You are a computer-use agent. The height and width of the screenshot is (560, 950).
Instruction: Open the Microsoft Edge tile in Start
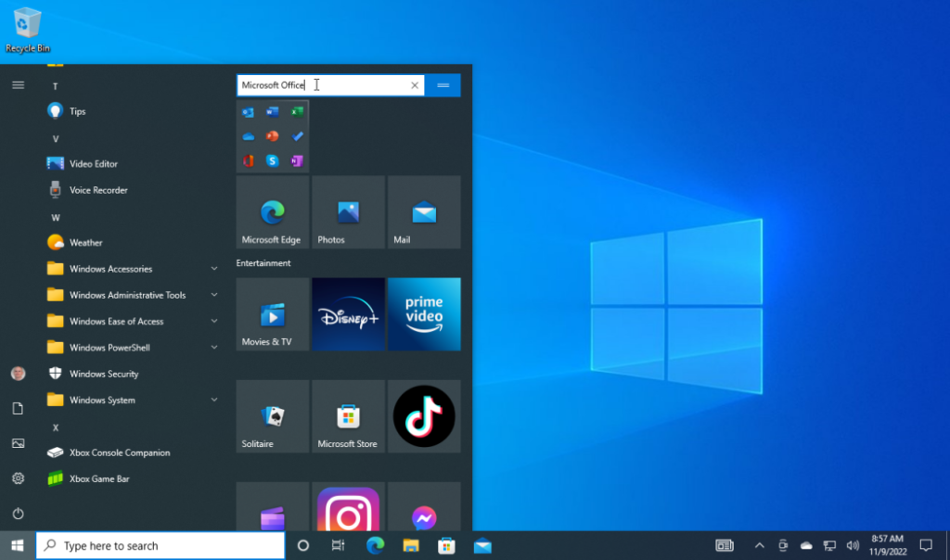pyautogui.click(x=273, y=212)
